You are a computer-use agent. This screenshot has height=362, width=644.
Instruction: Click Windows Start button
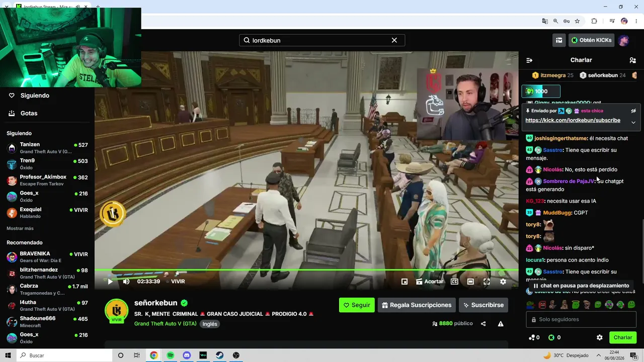tap(8, 355)
